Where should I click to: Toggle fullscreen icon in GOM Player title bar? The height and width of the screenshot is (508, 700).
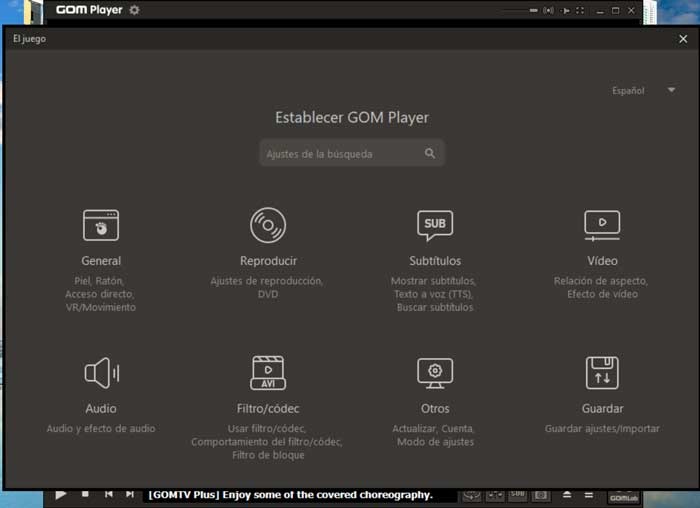tap(580, 10)
